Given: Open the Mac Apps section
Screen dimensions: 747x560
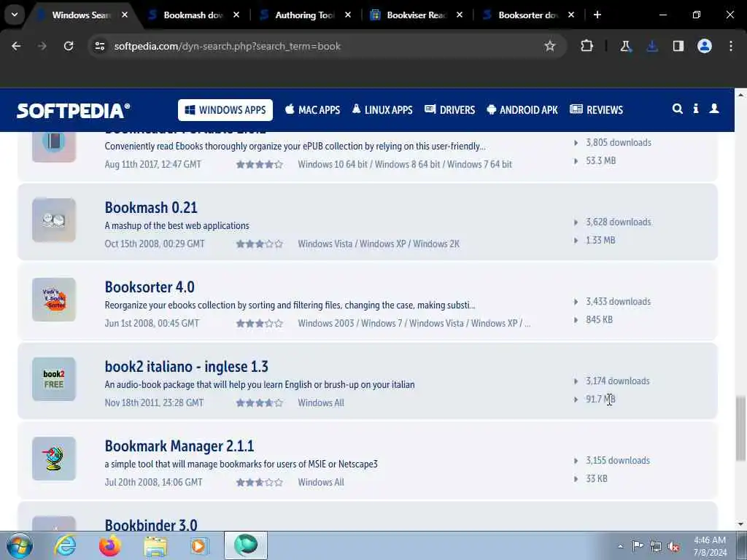Looking at the screenshot, I should (x=312, y=110).
